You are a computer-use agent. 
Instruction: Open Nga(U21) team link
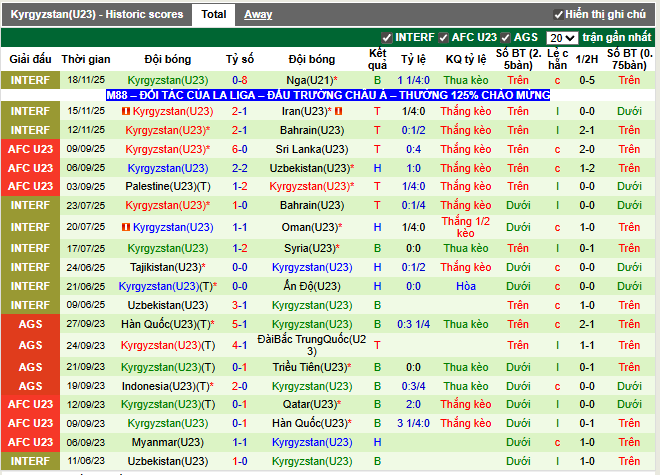click(x=312, y=80)
